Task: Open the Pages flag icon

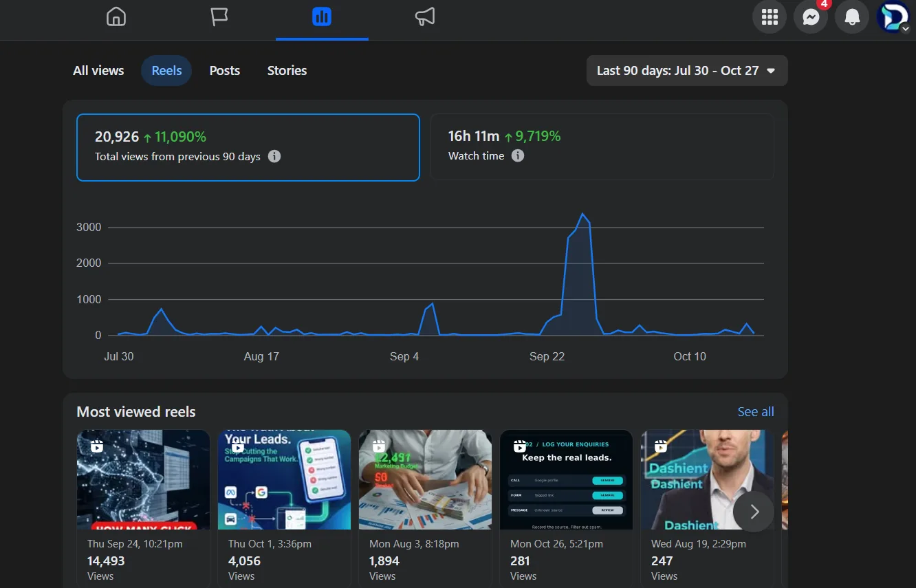Action: pos(219,17)
